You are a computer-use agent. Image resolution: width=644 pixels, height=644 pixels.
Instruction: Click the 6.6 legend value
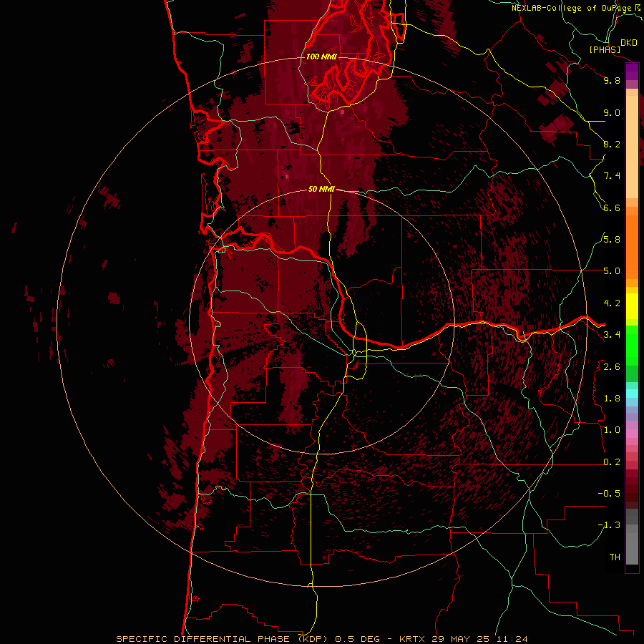[612, 208]
